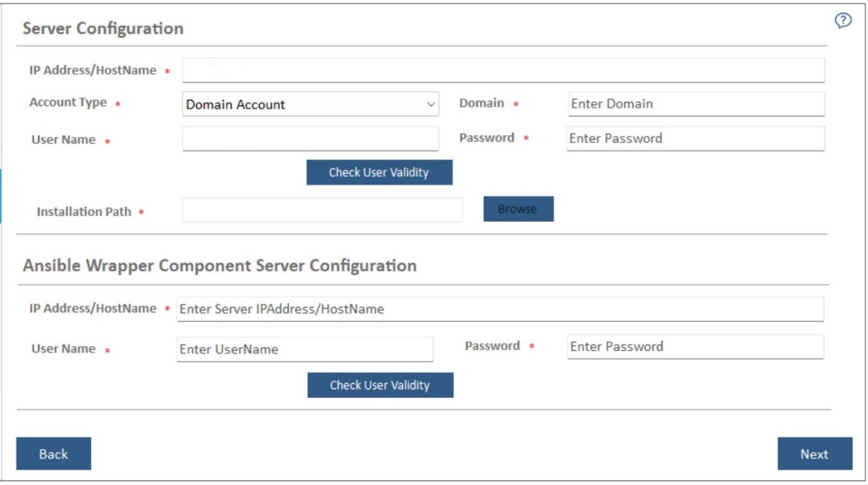Expand the Account Type dropdown

click(x=310, y=104)
